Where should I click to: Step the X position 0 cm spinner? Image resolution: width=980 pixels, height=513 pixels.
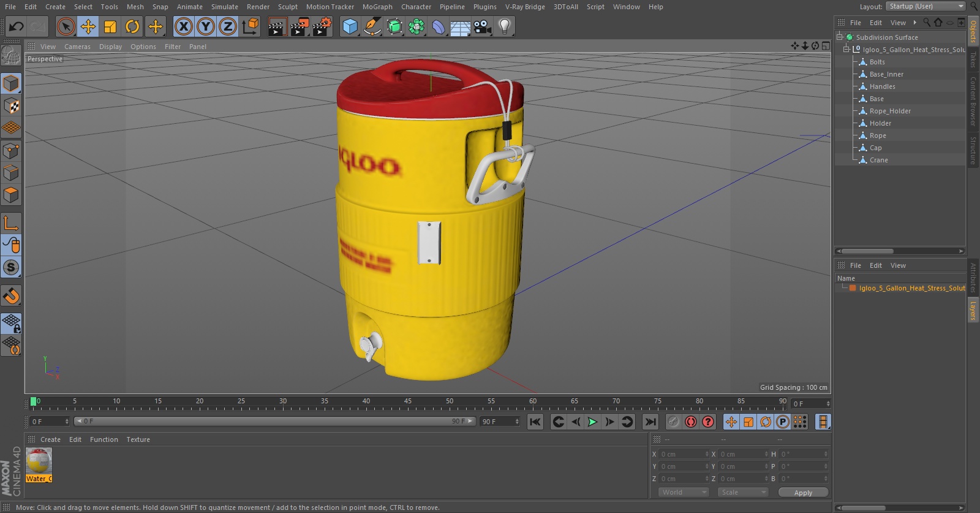706,454
